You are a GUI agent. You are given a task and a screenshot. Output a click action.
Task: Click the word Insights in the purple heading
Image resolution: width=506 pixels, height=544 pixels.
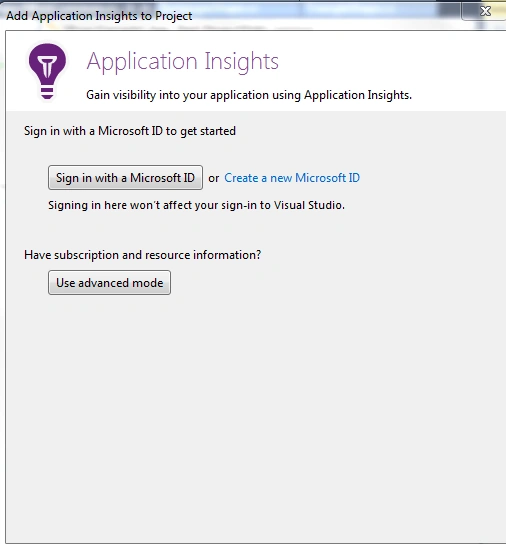coord(242,61)
